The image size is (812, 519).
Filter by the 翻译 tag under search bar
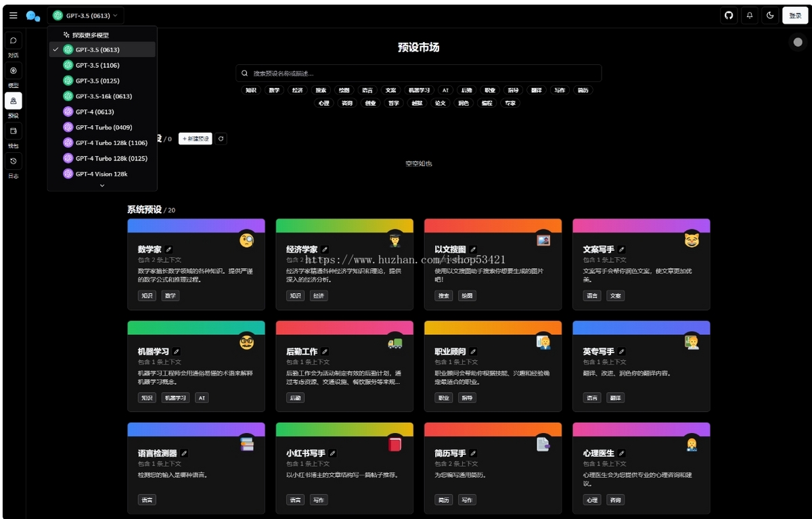[x=536, y=90]
